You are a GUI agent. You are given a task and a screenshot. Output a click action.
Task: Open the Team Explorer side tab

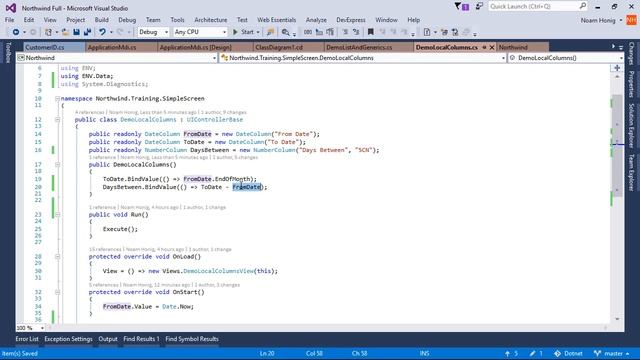tap(631, 172)
